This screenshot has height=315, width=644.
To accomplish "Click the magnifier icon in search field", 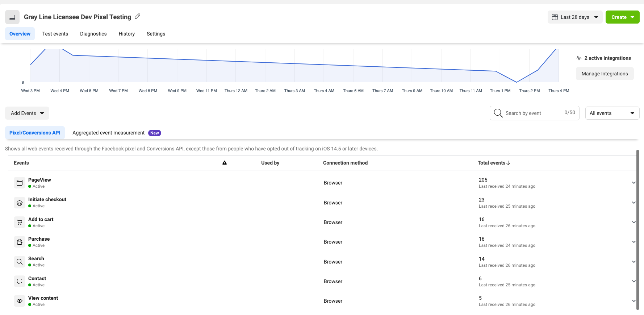I will pos(498,113).
